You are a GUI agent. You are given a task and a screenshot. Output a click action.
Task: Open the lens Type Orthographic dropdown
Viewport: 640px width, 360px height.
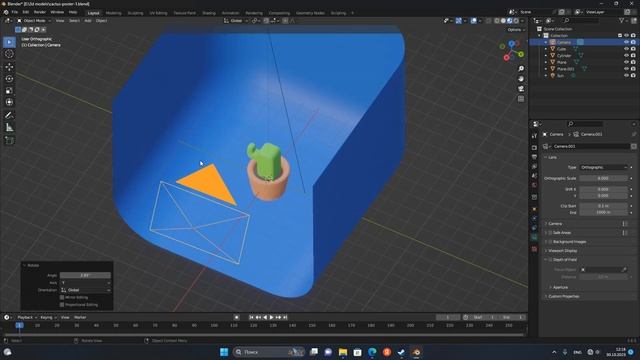click(x=603, y=167)
